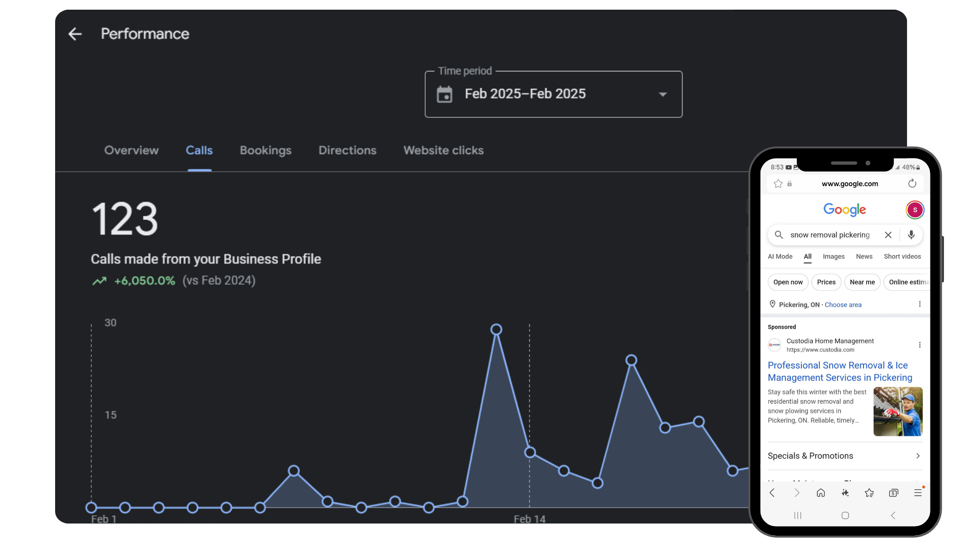
Task: Tap the bookmark star in address bar
Action: 778,184
